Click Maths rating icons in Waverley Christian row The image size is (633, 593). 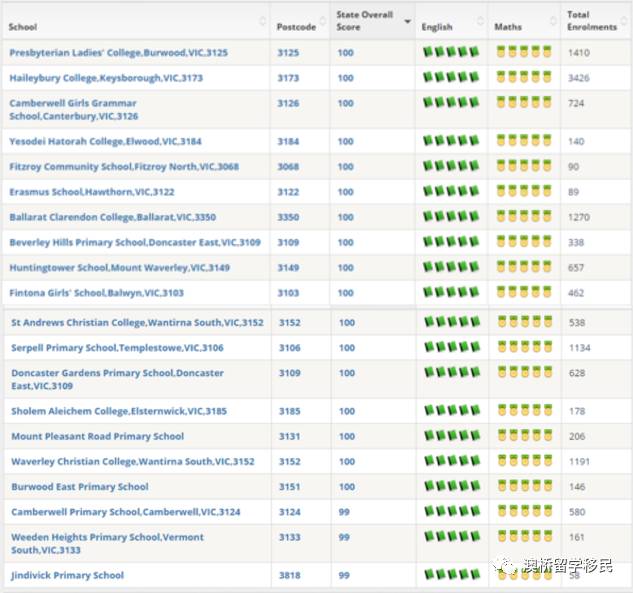pyautogui.click(x=525, y=461)
